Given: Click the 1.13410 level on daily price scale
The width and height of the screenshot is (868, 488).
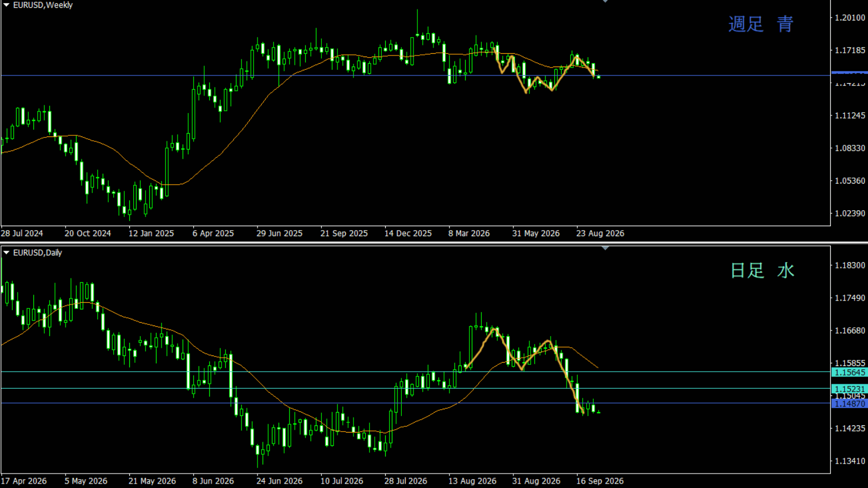Looking at the screenshot, I should pos(850,461).
